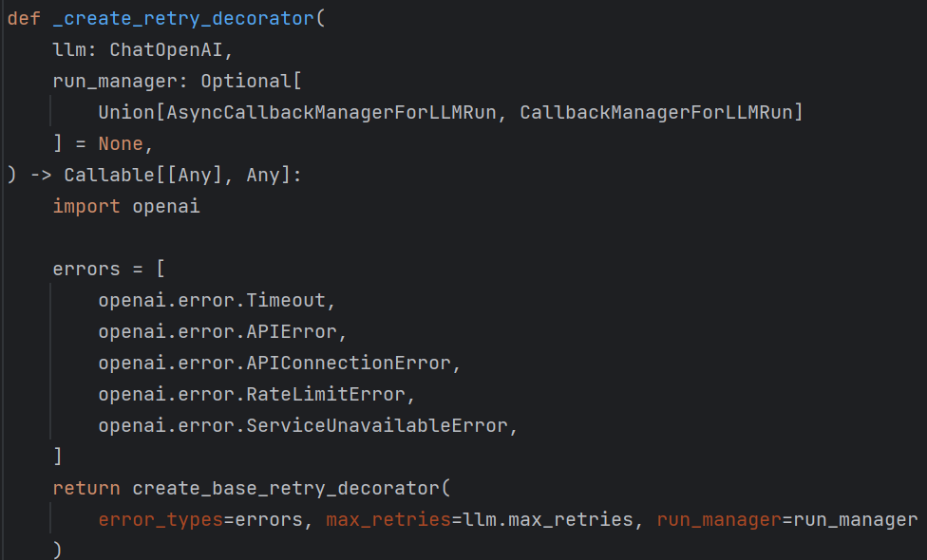Screen dimensions: 927x560
Task: Click the return keyword
Action: click(86, 489)
